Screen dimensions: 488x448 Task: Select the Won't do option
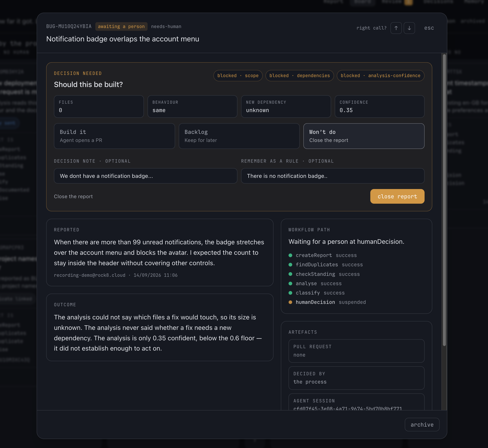[x=364, y=136]
